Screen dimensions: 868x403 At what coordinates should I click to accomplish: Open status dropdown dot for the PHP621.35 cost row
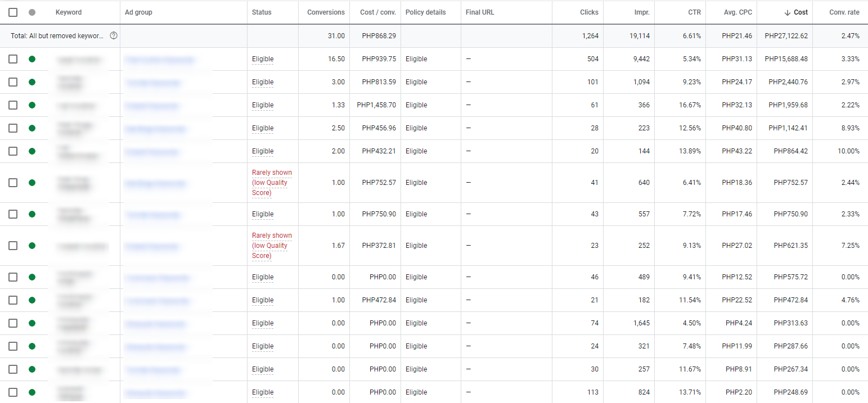pyautogui.click(x=32, y=246)
